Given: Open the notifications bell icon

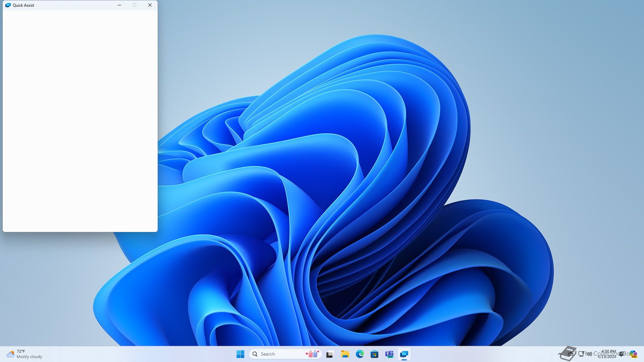Looking at the screenshot, I should tap(622, 354).
